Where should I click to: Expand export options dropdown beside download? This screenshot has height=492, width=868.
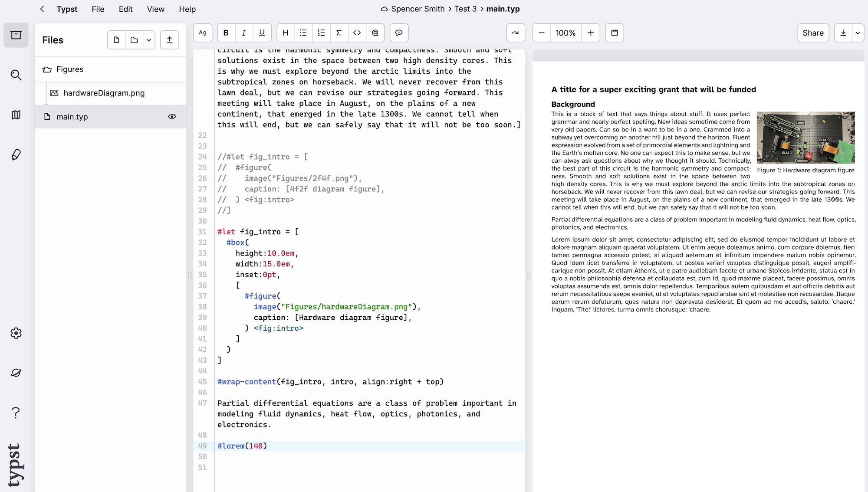pos(858,33)
